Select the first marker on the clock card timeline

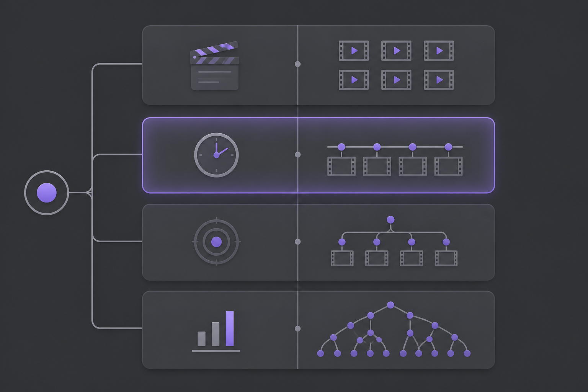pyautogui.click(x=341, y=147)
